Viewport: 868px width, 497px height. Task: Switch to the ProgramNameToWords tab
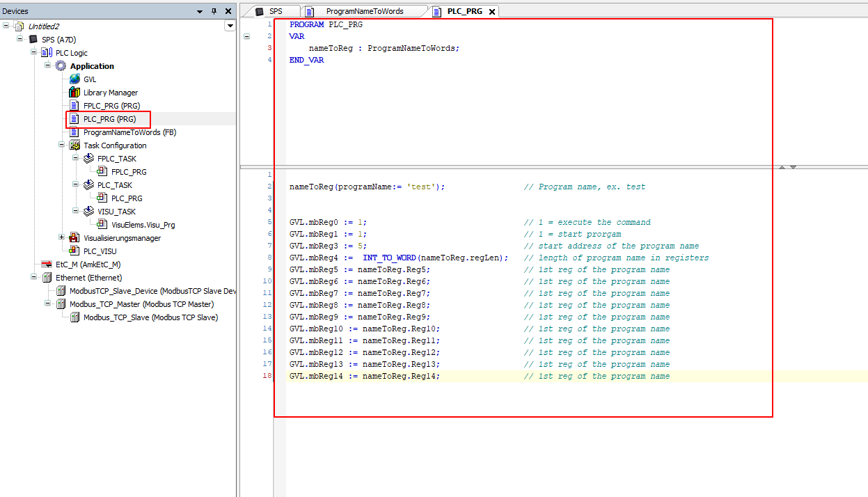pyautogui.click(x=364, y=11)
